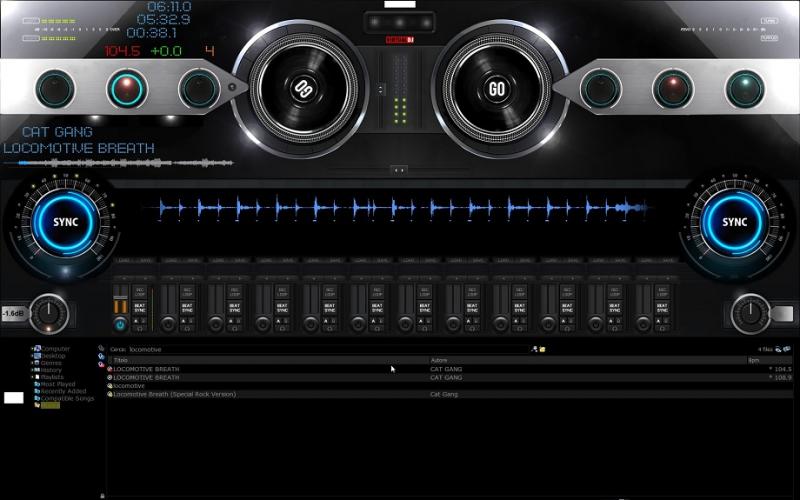The width and height of the screenshot is (800, 500).
Task: Click the first icon right of '4 files'
Action: (x=778, y=349)
